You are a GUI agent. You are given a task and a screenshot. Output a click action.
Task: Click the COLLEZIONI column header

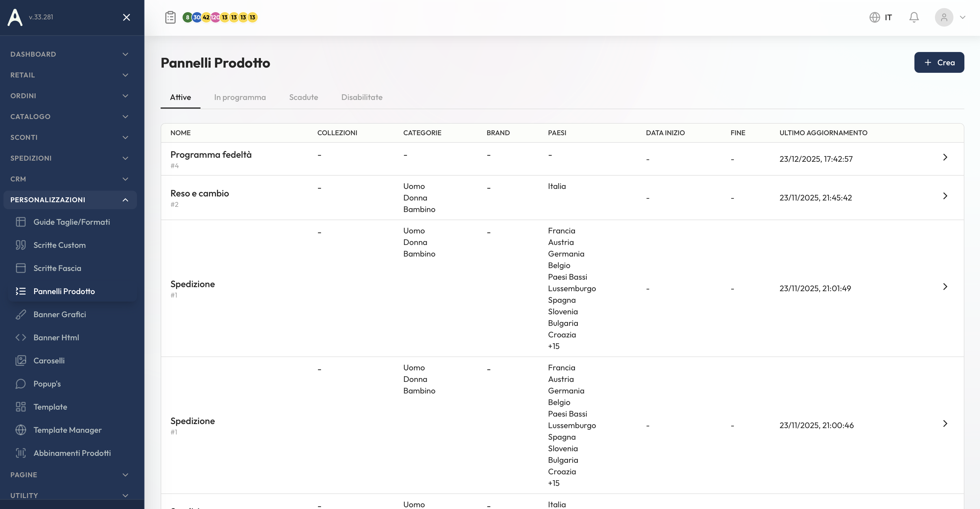coord(337,133)
